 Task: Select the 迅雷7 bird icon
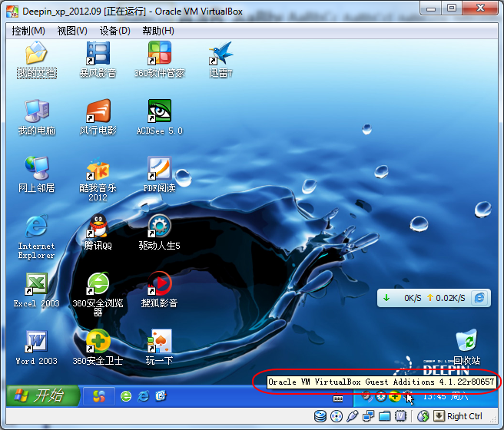(x=220, y=55)
